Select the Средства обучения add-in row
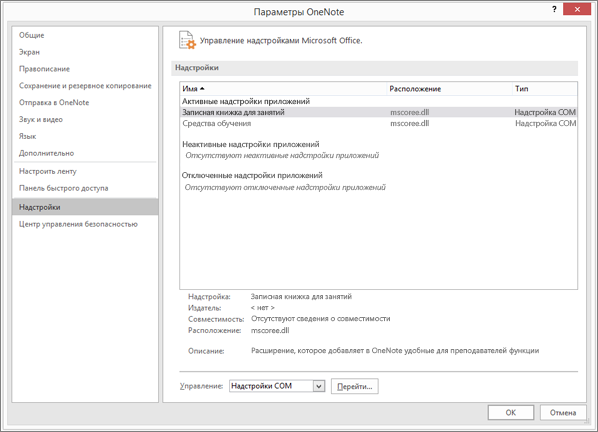The width and height of the screenshot is (598, 432). click(x=378, y=123)
